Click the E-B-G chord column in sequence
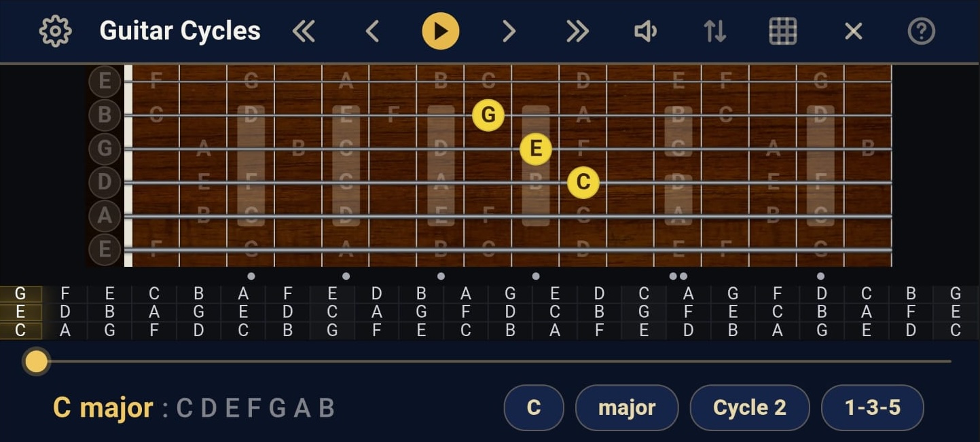Screen dimensions: 980x442 [110, 312]
